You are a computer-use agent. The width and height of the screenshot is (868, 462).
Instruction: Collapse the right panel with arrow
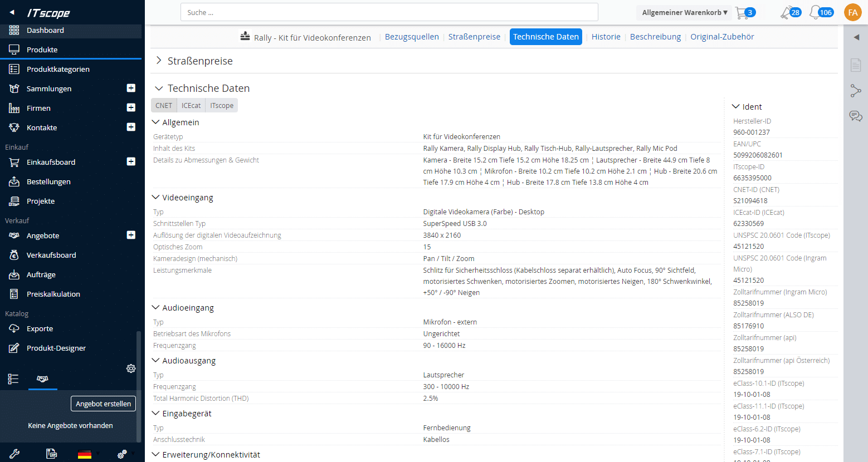[856, 37]
